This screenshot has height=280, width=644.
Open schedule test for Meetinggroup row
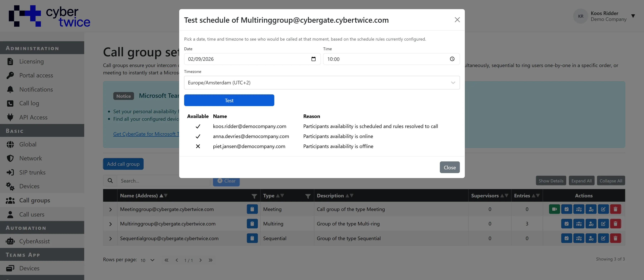567,209
